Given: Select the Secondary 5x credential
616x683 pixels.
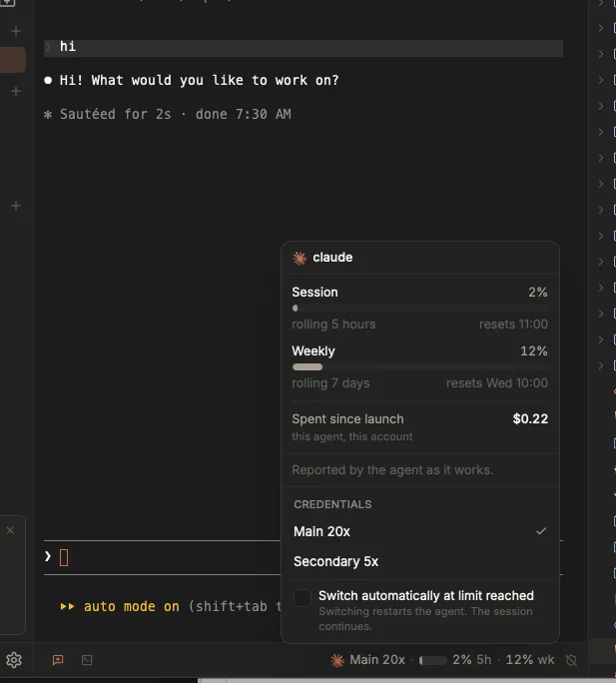Looking at the screenshot, I should click(420, 561).
